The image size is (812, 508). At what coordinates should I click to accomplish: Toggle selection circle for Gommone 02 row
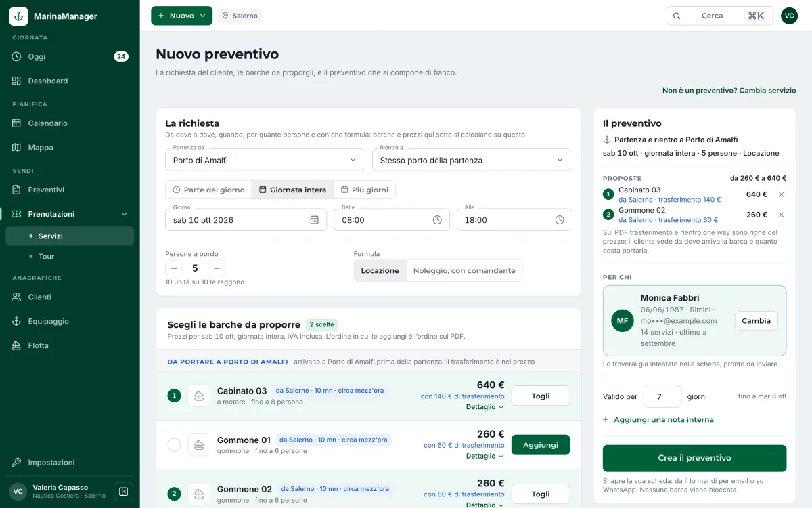pyautogui.click(x=174, y=494)
